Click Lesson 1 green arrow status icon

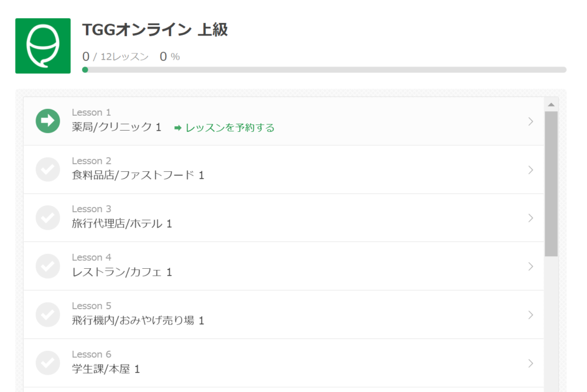tap(48, 121)
